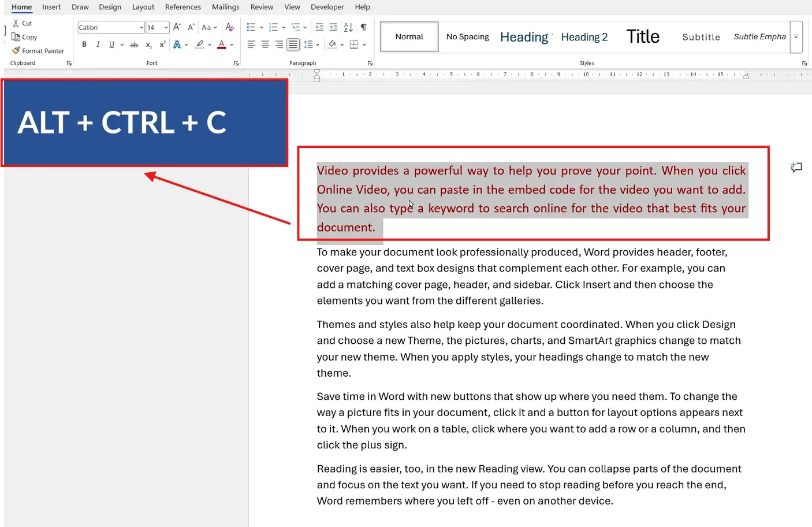Apply borders to paragraph
The image size is (812, 527).
354,44
